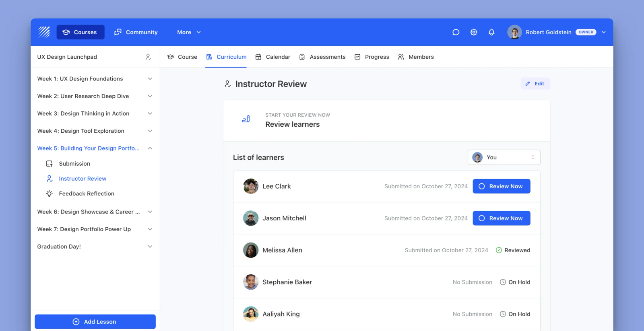The height and width of the screenshot is (331, 644).
Task: Open the Members tab
Action: (x=416, y=57)
